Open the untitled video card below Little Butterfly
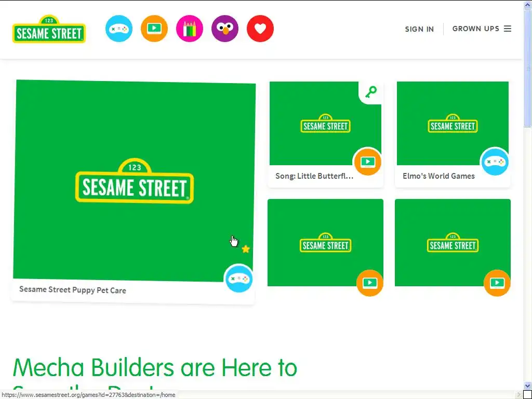The width and height of the screenshot is (532, 399). (x=325, y=243)
